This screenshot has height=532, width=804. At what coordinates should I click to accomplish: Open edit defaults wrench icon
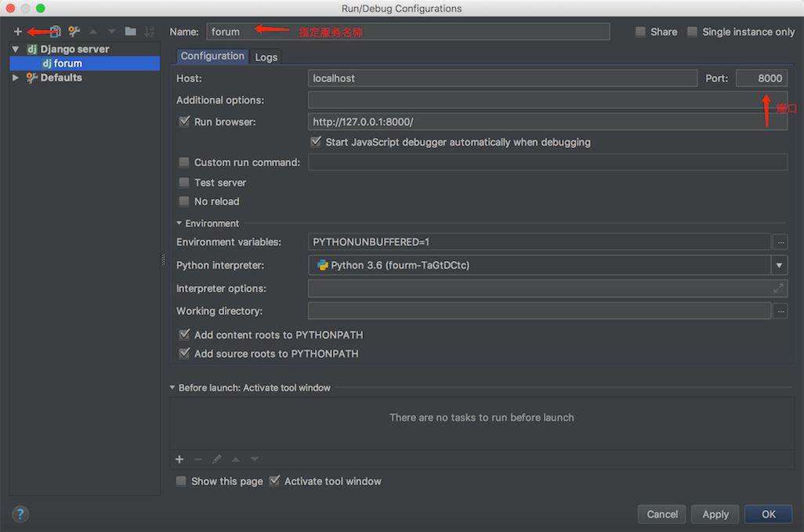point(74,32)
